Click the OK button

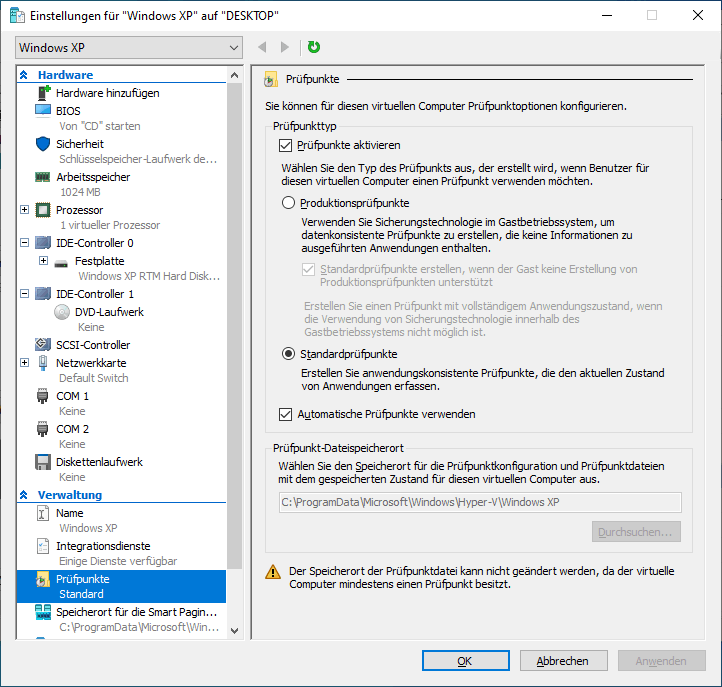(466, 661)
